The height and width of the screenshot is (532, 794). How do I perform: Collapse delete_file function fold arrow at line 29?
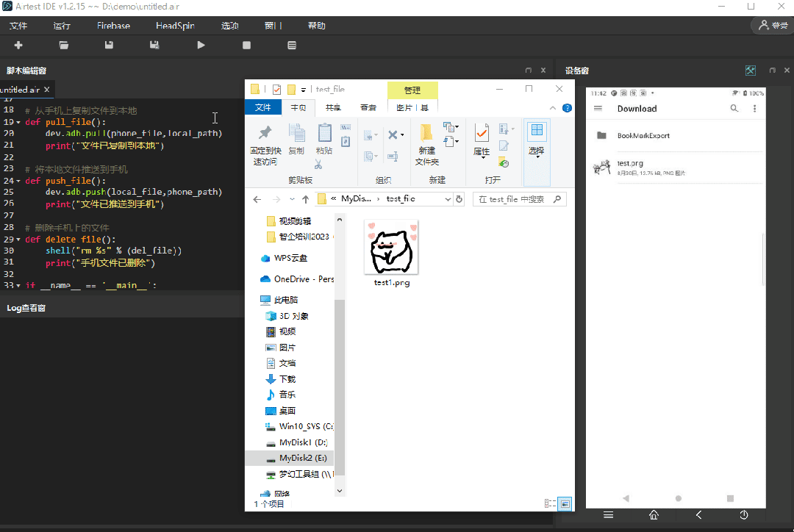click(18, 240)
